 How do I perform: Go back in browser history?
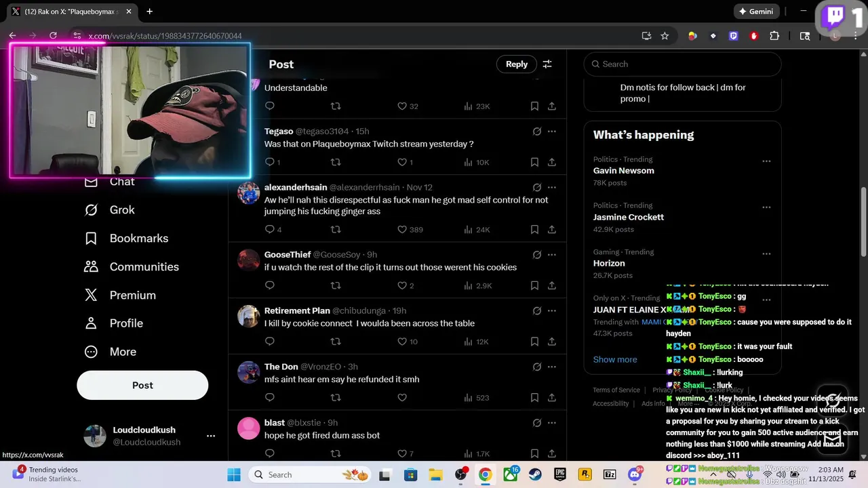[x=12, y=36]
